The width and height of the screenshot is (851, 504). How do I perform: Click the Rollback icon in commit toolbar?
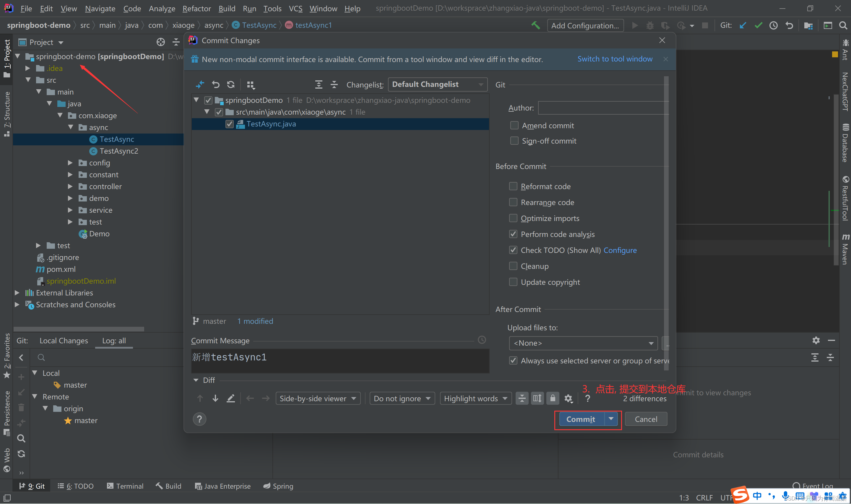(x=216, y=84)
